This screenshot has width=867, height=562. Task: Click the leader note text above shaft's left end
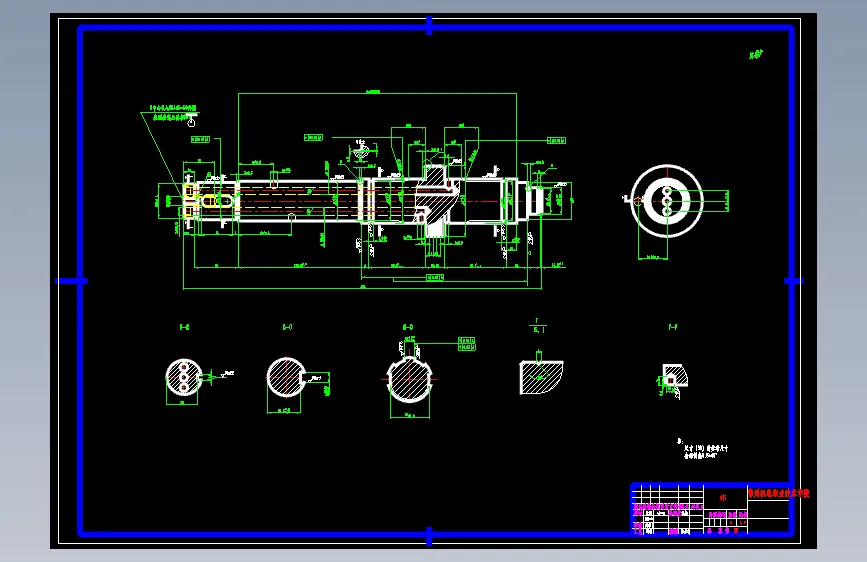point(174,112)
